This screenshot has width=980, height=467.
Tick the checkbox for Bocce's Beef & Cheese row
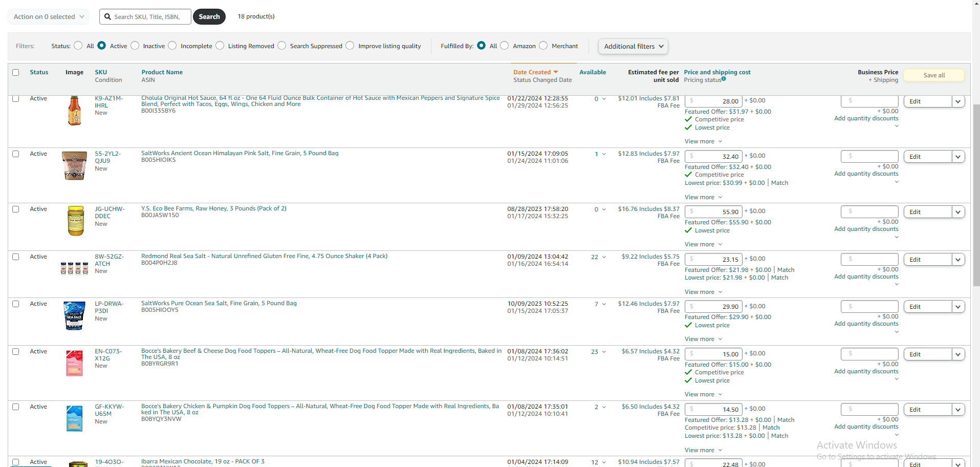(16, 352)
